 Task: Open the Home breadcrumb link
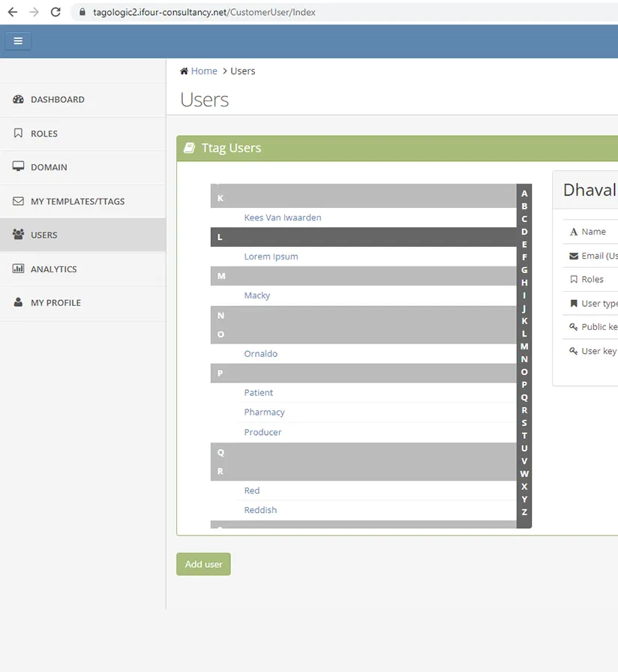point(203,71)
